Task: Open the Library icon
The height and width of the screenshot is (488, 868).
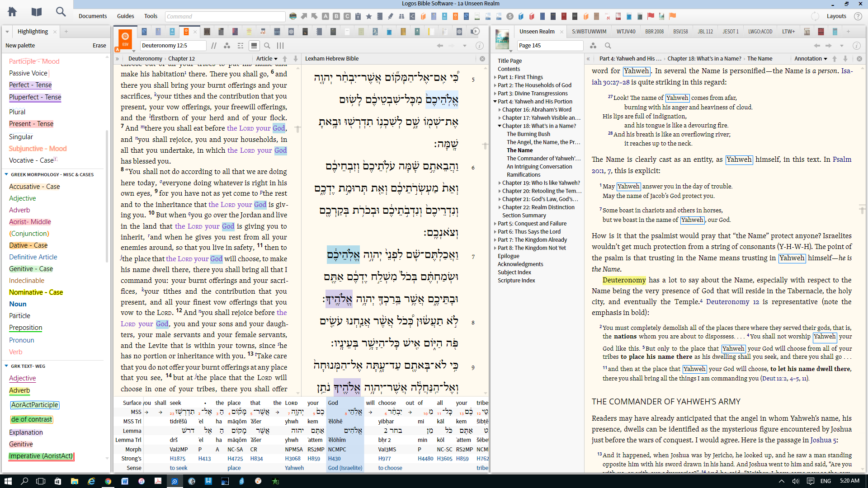Action: [x=37, y=12]
